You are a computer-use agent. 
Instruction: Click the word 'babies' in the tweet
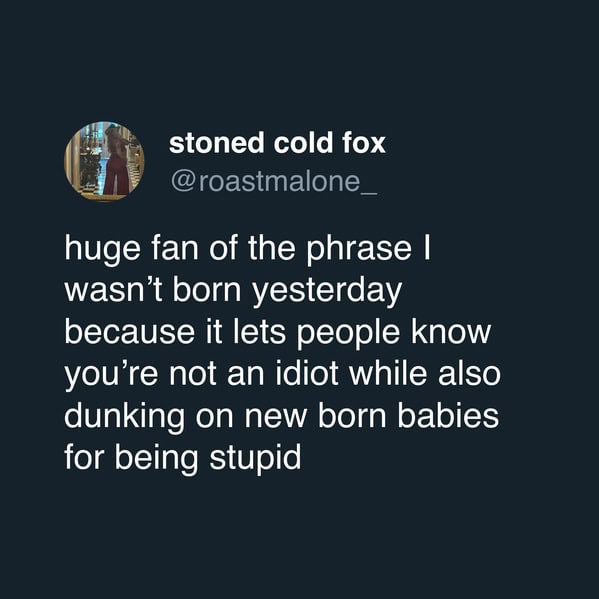click(x=448, y=415)
